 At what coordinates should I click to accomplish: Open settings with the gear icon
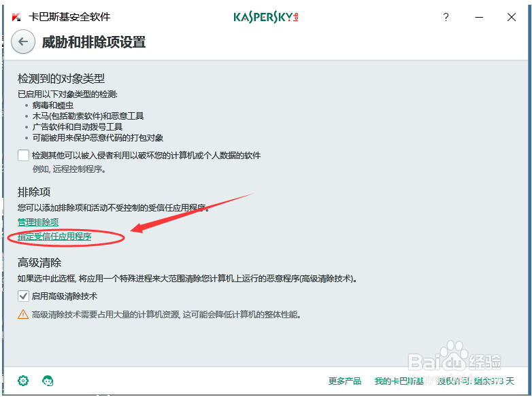[x=23, y=381]
